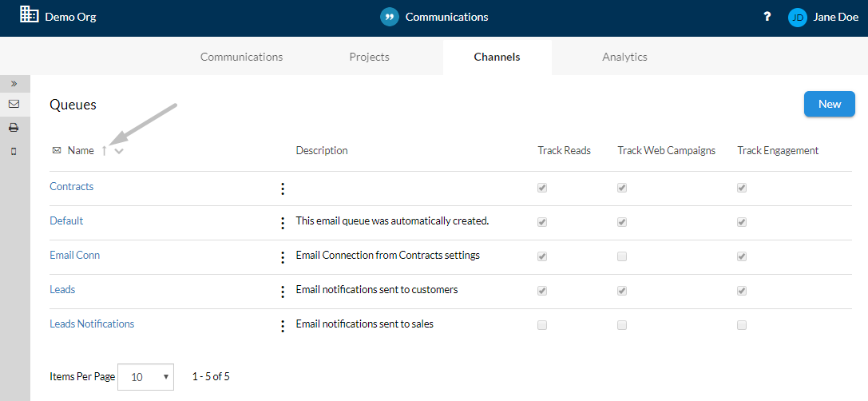Select the mobile phone icon in sidebar
Screen dimensions: 868x401
[14, 151]
